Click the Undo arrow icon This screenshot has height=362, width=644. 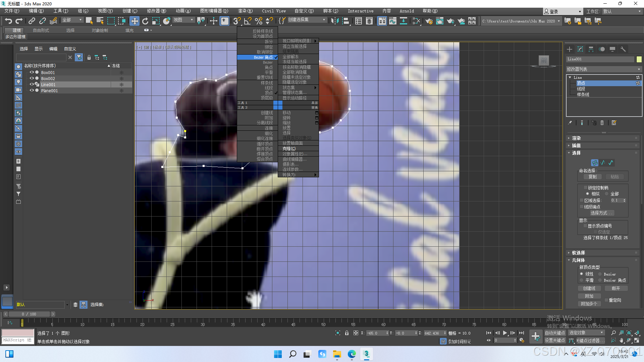pyautogui.click(x=8, y=21)
